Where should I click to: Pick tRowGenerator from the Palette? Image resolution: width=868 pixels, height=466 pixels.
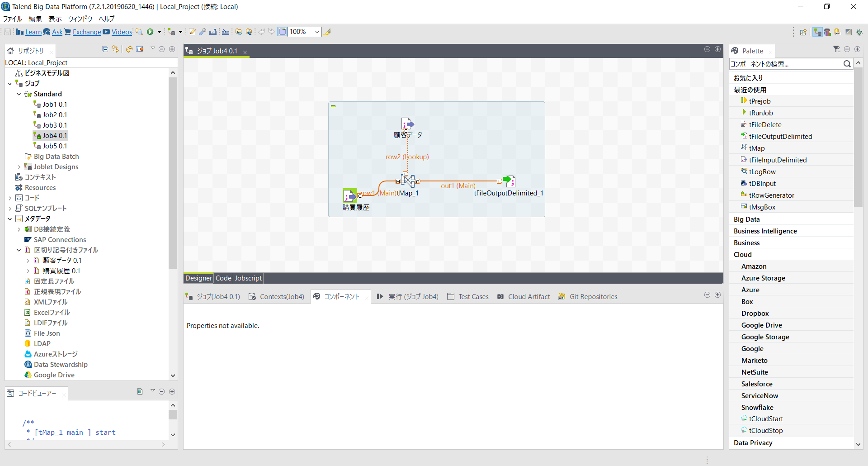(x=771, y=195)
